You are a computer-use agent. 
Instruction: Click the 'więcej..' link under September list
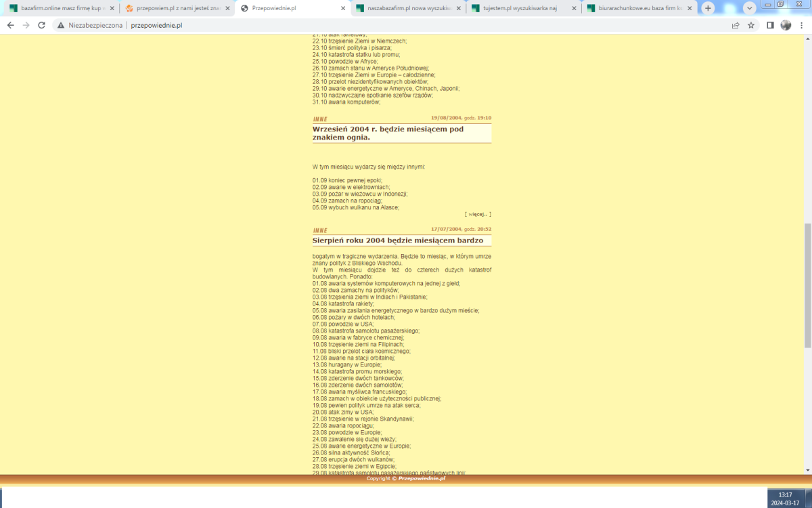click(478, 214)
